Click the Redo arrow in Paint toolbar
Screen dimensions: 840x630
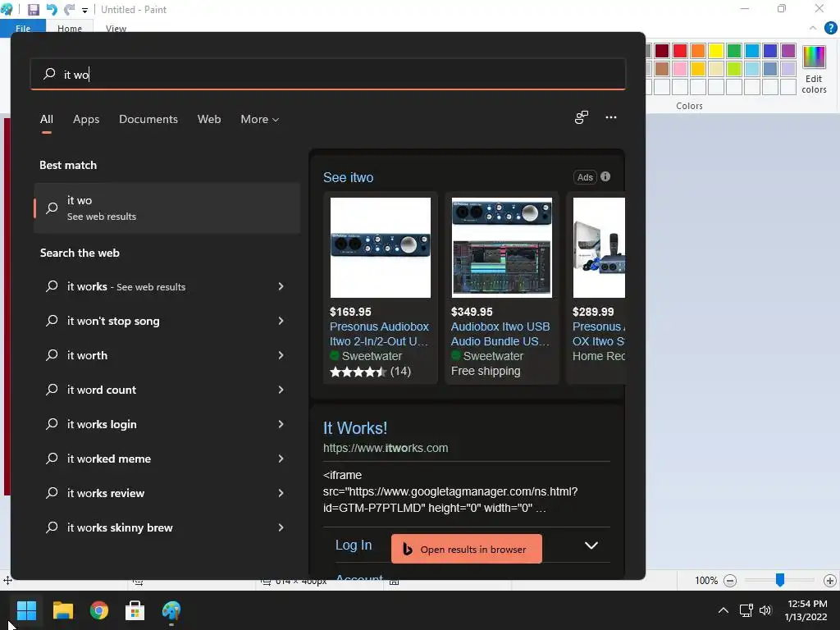point(69,9)
